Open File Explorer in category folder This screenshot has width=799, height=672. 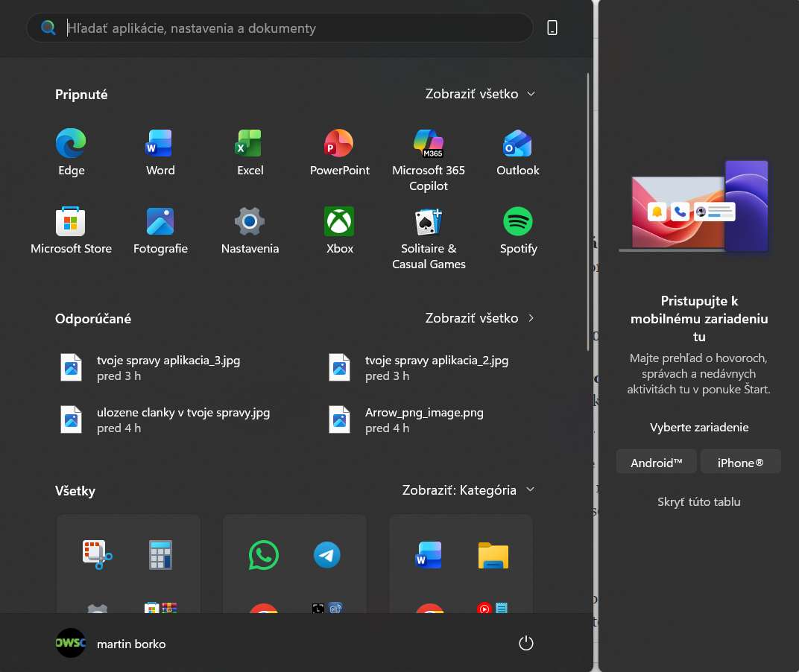pos(493,555)
